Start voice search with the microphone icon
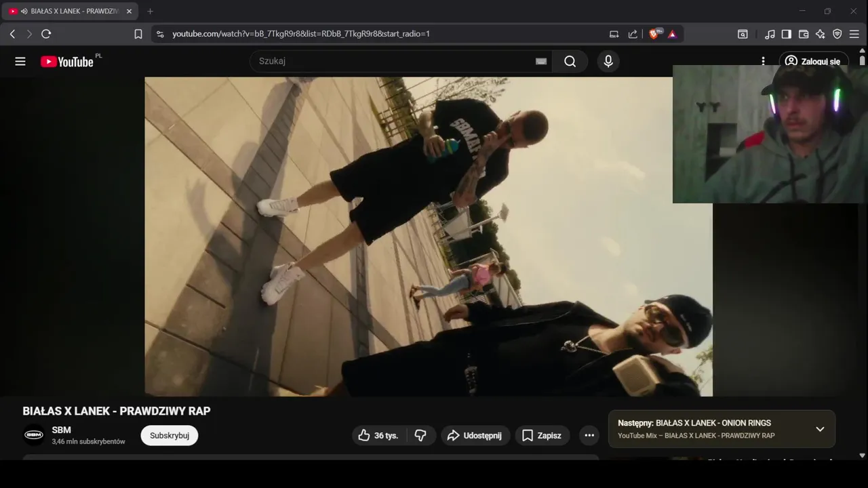 click(608, 62)
